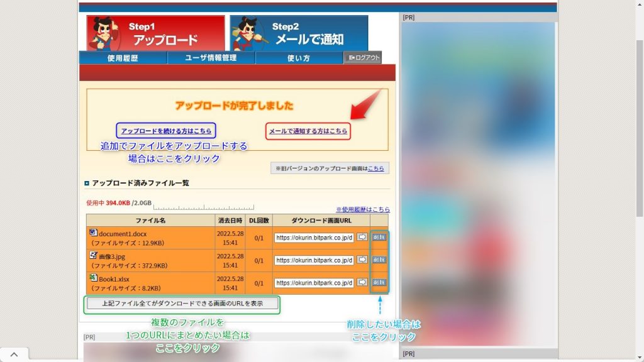
Task: Click 上記ファイル全てがダウンロードできる画面のURLを表示 button
Action: [182, 304]
